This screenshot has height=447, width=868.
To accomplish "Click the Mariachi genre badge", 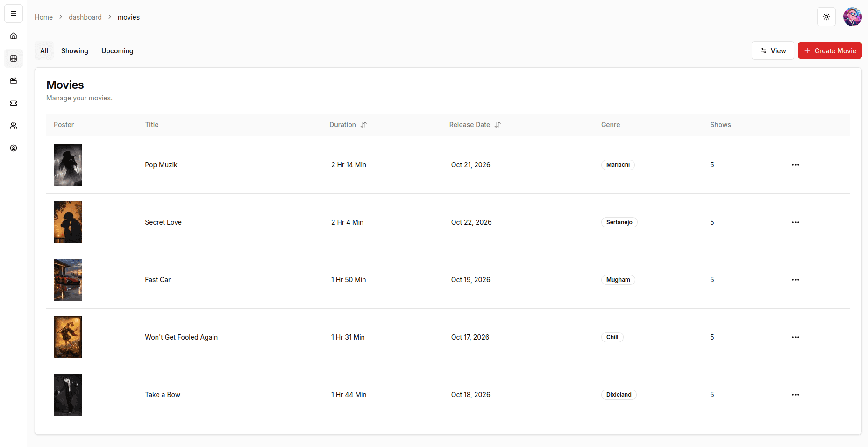I will [x=618, y=165].
